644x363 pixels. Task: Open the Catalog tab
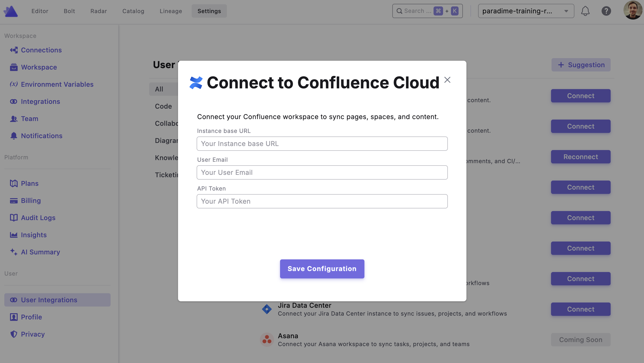click(133, 11)
